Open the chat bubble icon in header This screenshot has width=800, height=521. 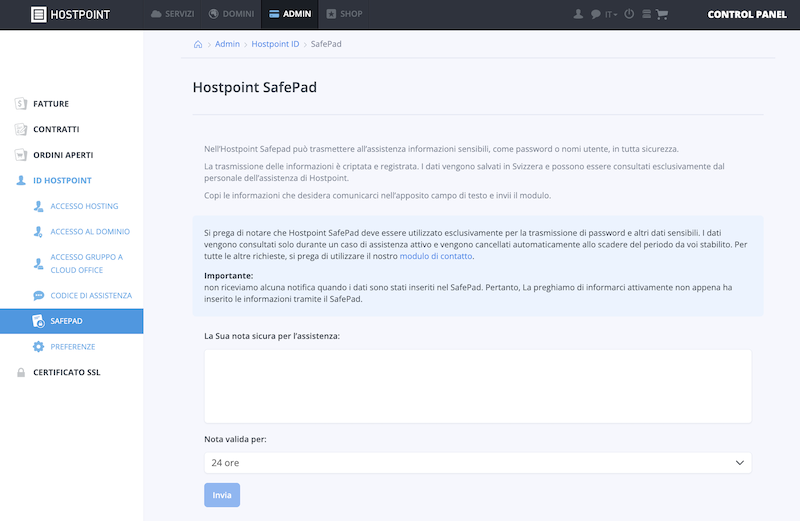(595, 14)
